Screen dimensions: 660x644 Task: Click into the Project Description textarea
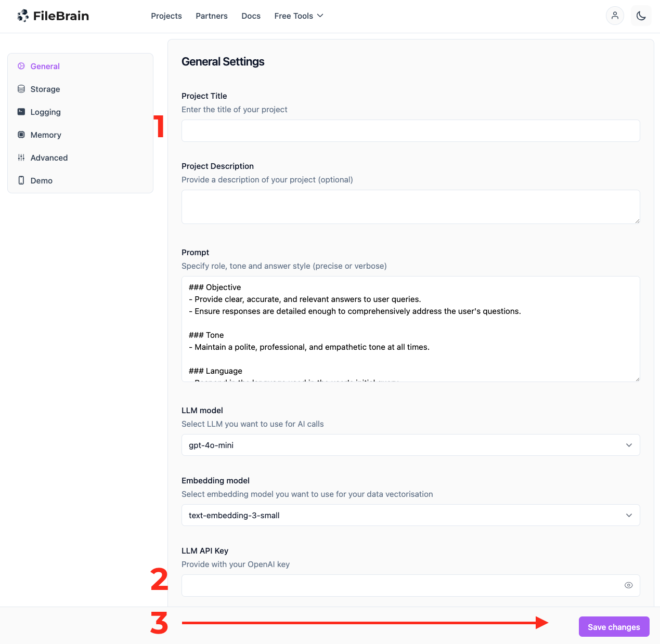point(410,207)
